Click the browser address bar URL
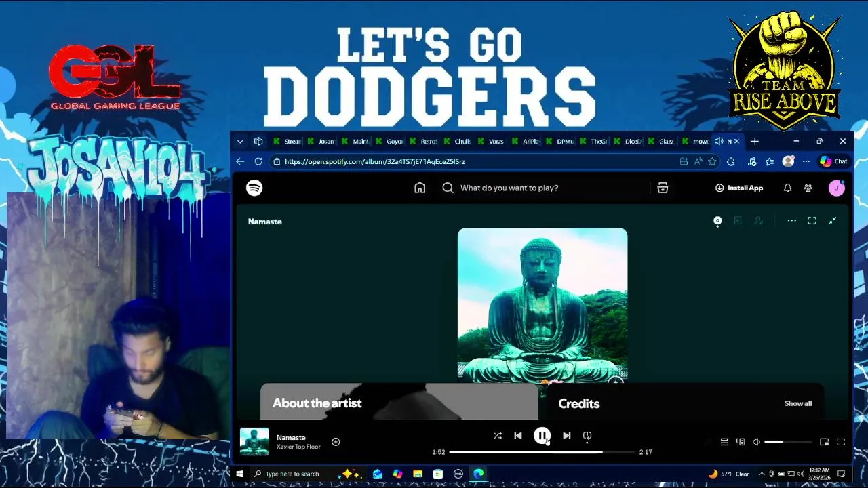868x488 pixels. tap(374, 161)
